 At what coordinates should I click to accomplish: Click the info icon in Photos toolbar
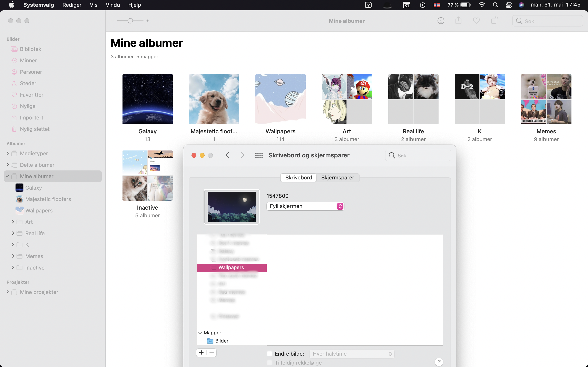click(x=441, y=21)
